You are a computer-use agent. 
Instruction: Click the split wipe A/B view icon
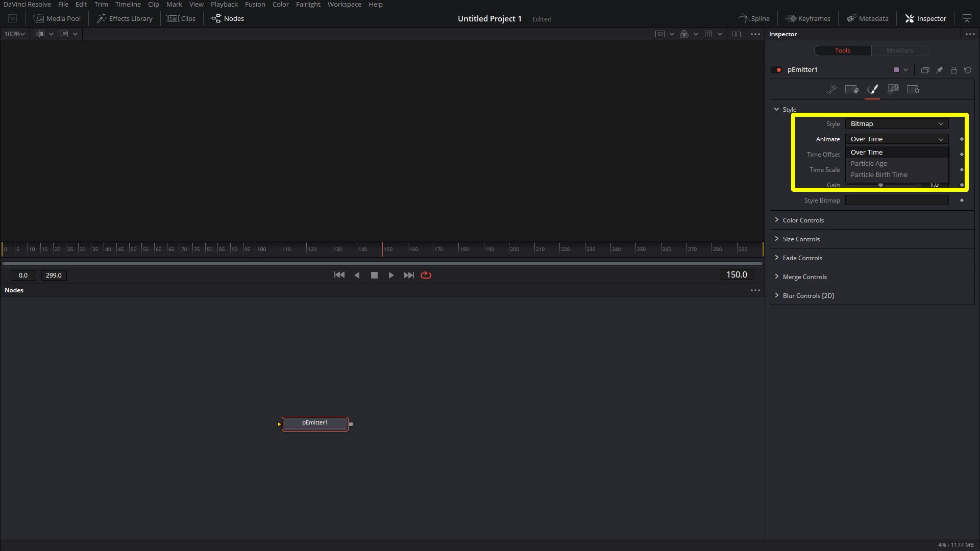pos(39,34)
